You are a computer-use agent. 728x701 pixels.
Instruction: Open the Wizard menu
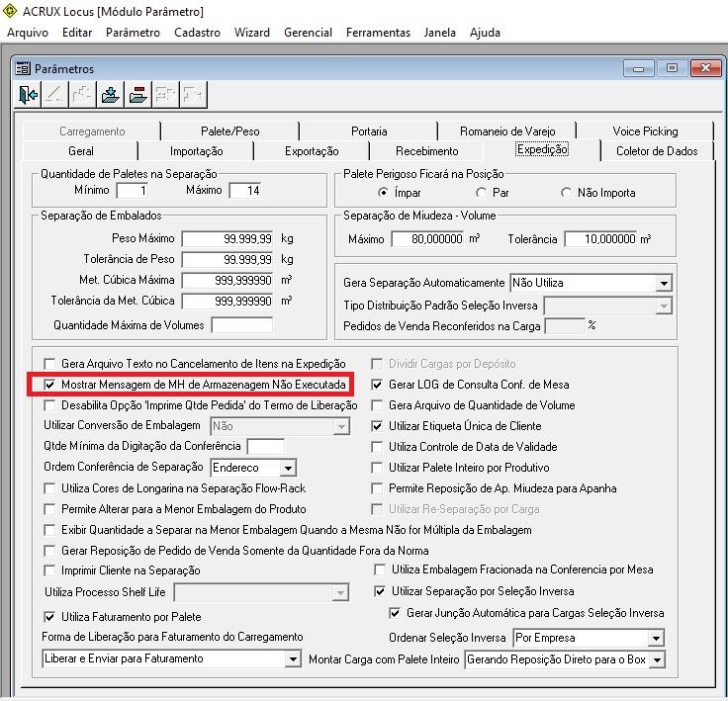tap(252, 33)
